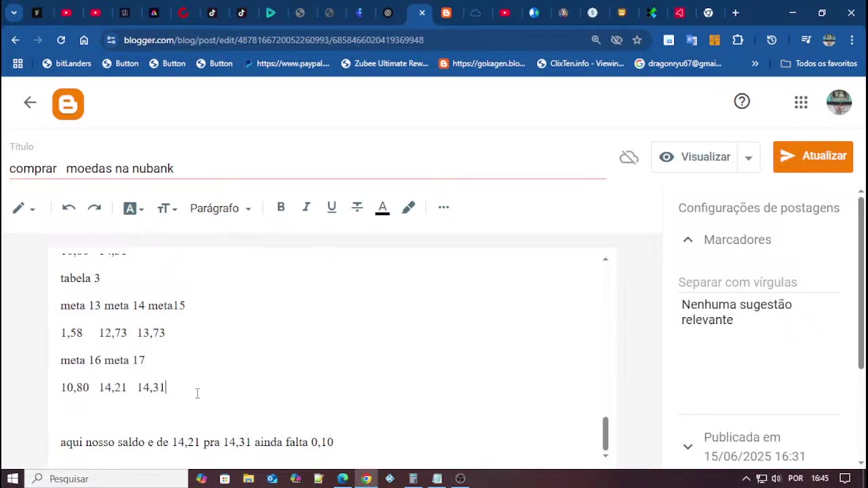Screen dimensions: 868x488
Task: Open the notifications center icon
Action: (x=845, y=479)
